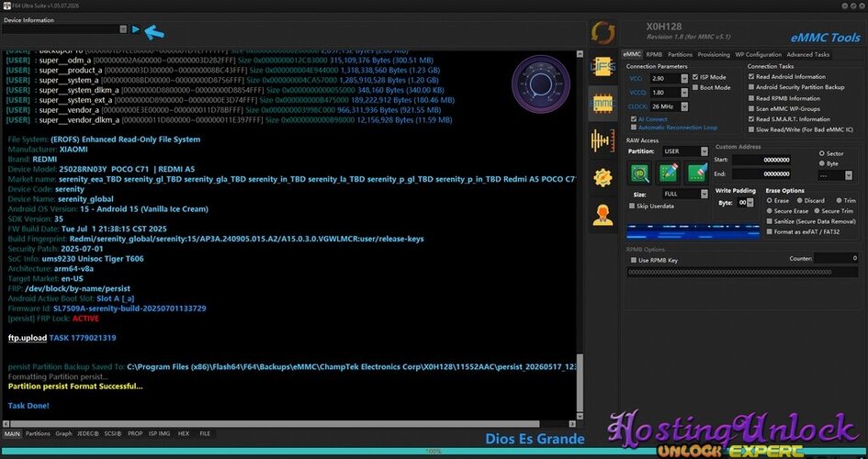Check Format as exFAT / FAT32
The width and height of the screenshot is (868, 459).
[x=770, y=231]
